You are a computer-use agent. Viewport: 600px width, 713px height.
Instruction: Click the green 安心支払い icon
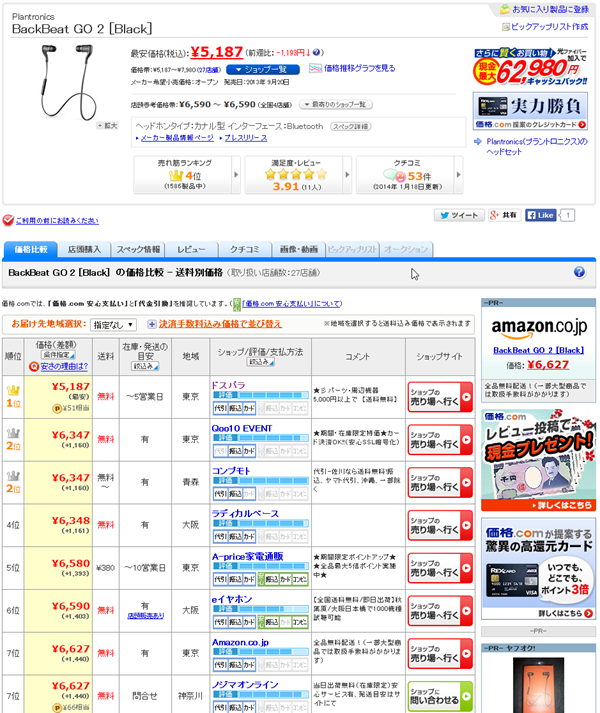[x=237, y=304]
